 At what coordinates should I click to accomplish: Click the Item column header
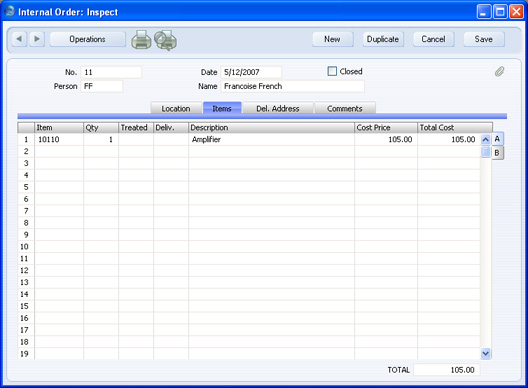(59, 128)
